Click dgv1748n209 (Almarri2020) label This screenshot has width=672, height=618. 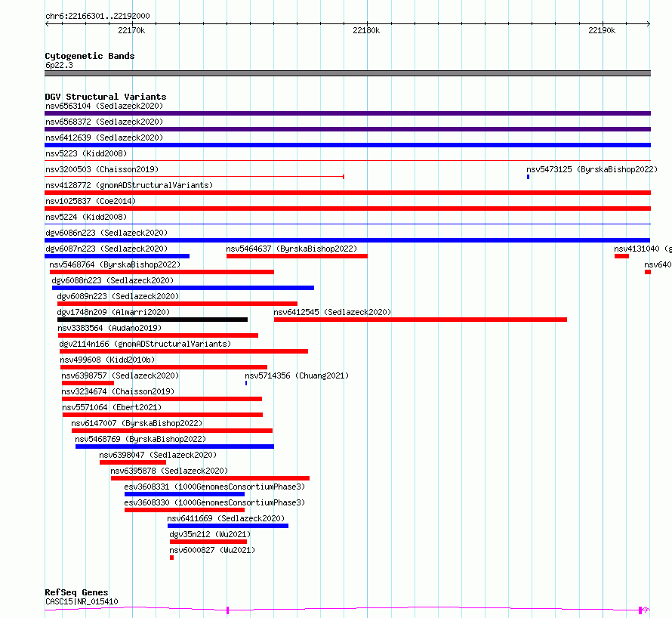pyautogui.click(x=113, y=312)
